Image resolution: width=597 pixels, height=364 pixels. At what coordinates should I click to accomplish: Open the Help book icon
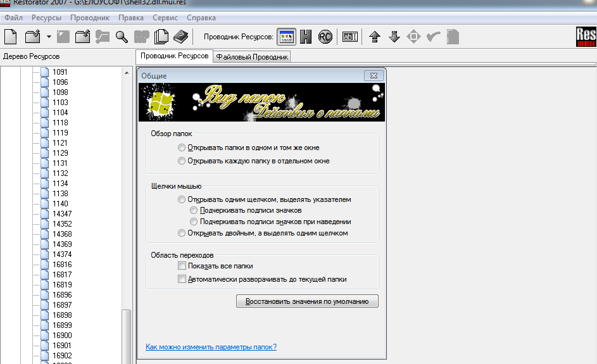(181, 37)
